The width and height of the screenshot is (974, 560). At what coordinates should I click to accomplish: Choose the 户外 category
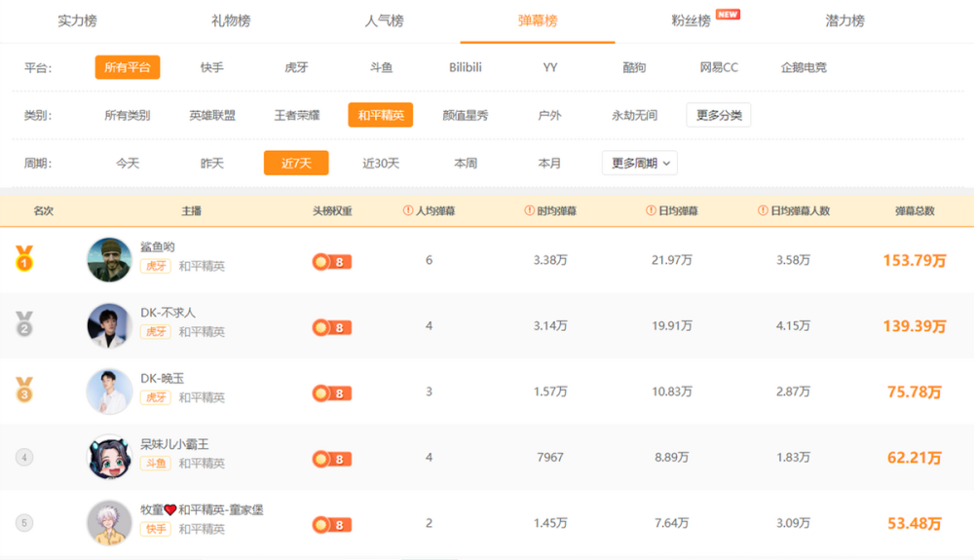pyautogui.click(x=549, y=115)
